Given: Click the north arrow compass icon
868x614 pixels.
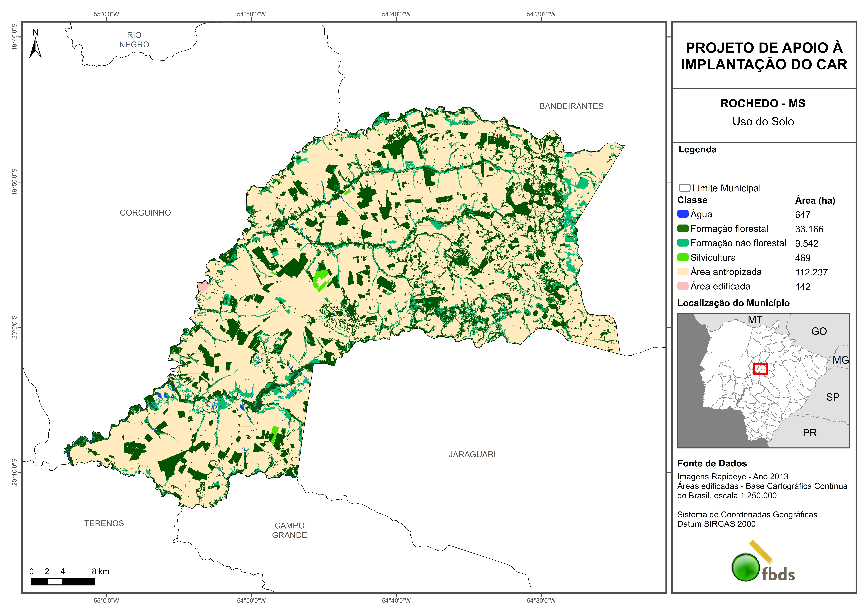Looking at the screenshot, I should (x=35, y=47).
